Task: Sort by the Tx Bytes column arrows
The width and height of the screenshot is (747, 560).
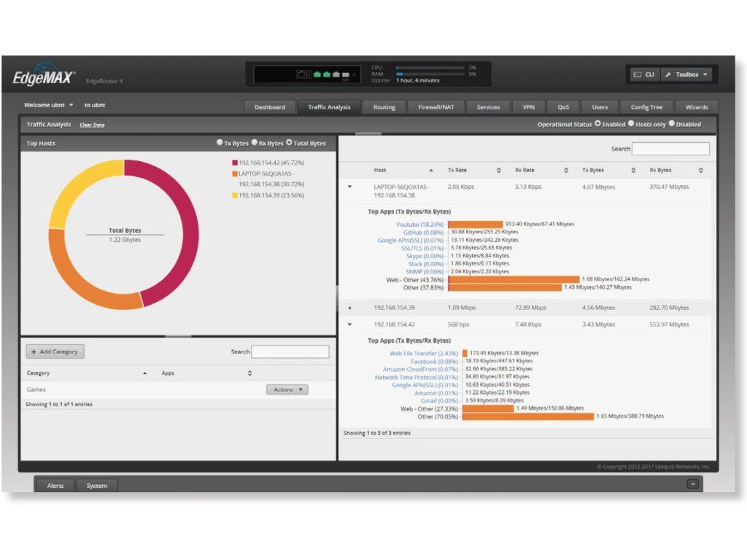Action: [x=633, y=170]
